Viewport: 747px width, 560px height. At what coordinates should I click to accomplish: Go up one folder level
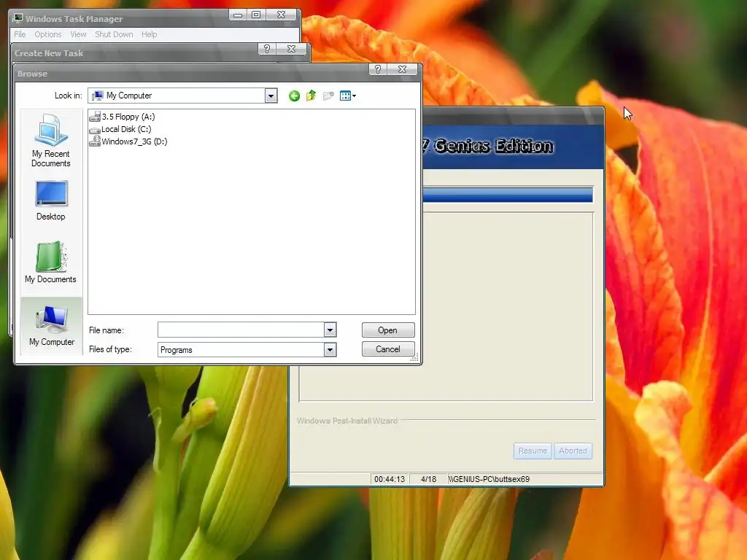pos(311,96)
